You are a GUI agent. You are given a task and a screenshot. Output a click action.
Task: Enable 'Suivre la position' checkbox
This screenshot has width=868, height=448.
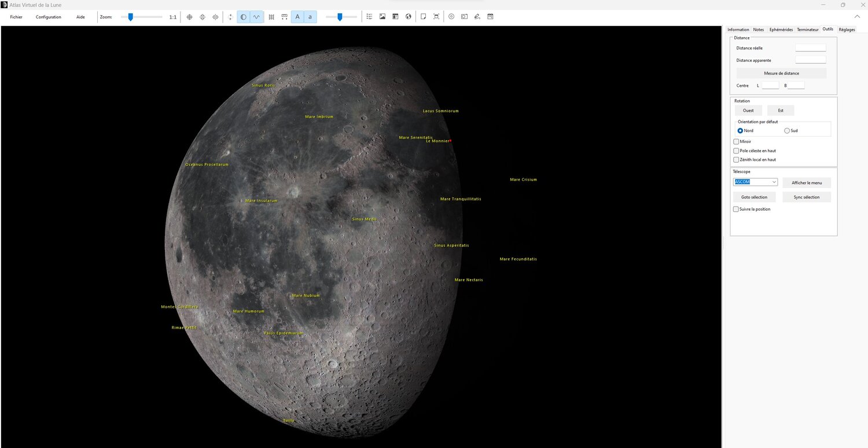point(736,209)
